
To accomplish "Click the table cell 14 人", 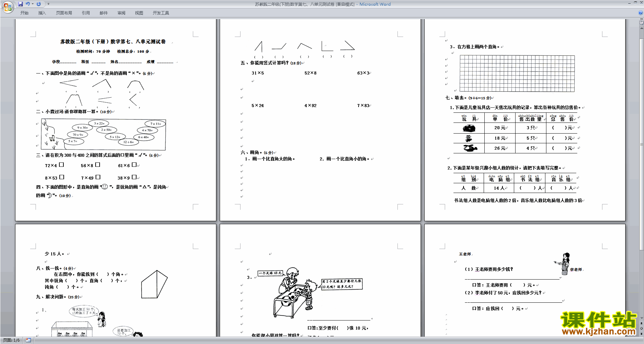I will [x=499, y=188].
